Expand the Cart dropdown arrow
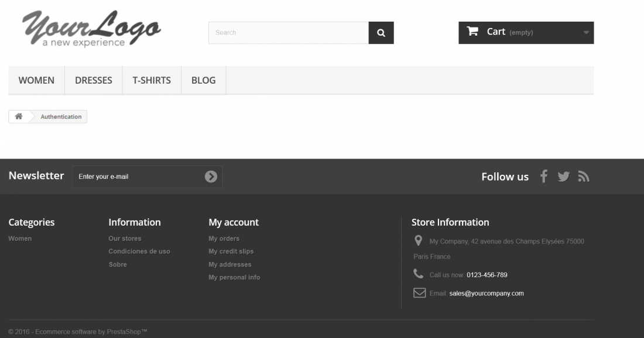Image resolution: width=644 pixels, height=338 pixels. click(x=586, y=32)
